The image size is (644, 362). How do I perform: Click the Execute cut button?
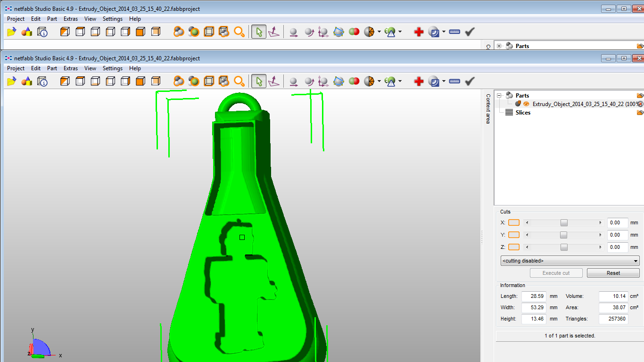[x=556, y=273]
